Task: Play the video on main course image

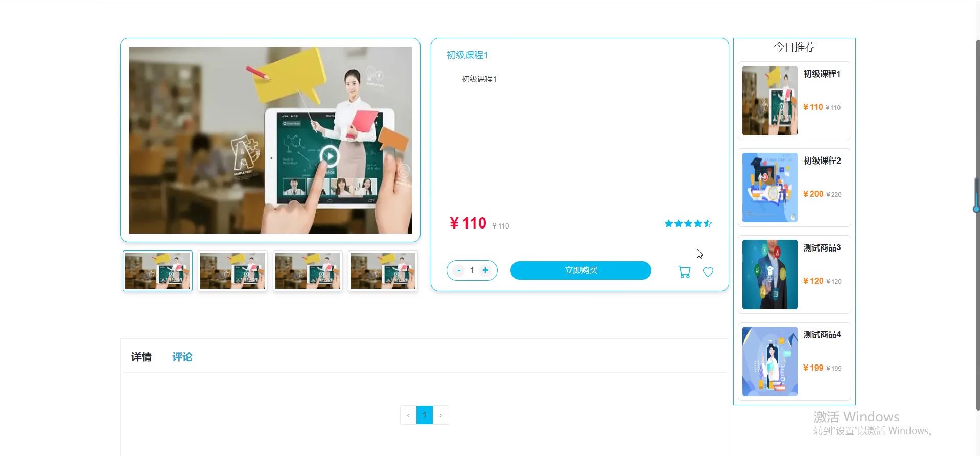Action: [x=330, y=156]
